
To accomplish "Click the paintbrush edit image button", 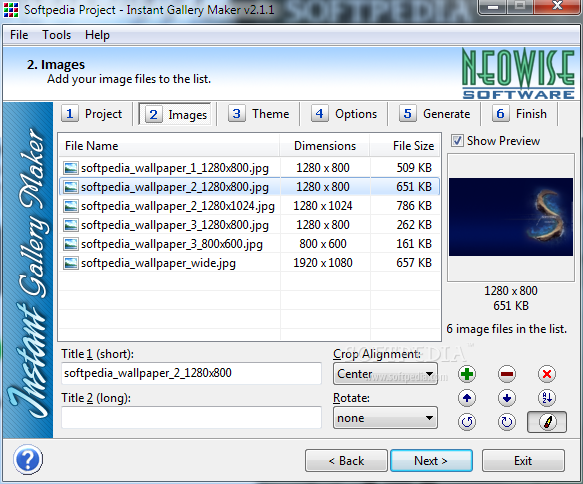I will coord(547,422).
